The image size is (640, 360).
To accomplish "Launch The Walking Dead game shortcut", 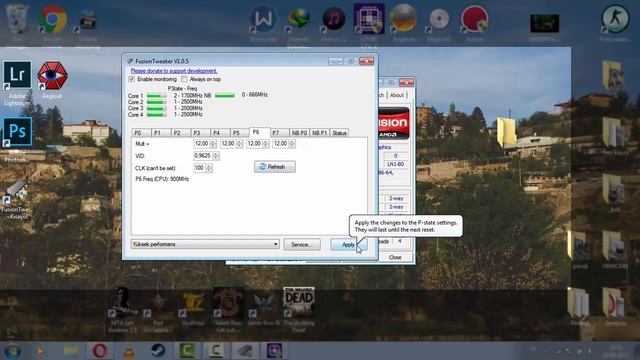I will coord(299,302).
